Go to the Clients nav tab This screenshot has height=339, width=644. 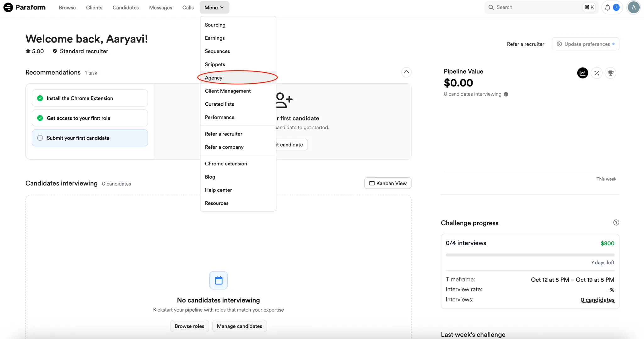coord(94,8)
